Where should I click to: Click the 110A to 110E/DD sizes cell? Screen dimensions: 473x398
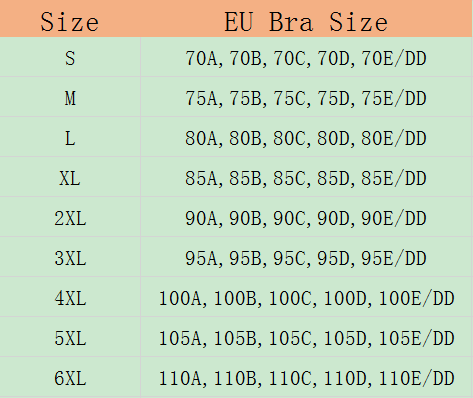coord(306,377)
